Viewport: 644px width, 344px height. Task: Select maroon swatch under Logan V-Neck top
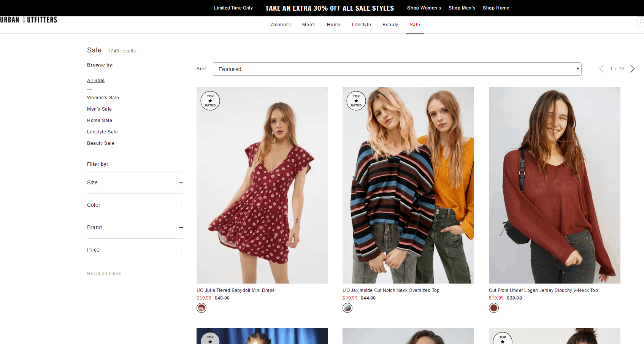pyautogui.click(x=494, y=308)
